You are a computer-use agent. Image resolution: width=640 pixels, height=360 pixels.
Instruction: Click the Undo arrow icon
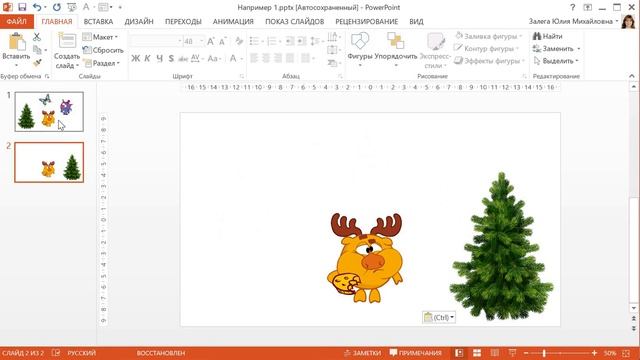37,7
